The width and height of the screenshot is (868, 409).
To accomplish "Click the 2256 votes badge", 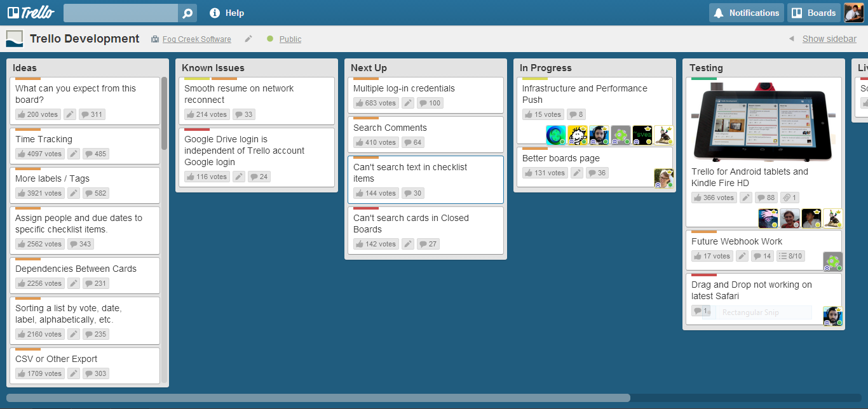I will tap(40, 283).
